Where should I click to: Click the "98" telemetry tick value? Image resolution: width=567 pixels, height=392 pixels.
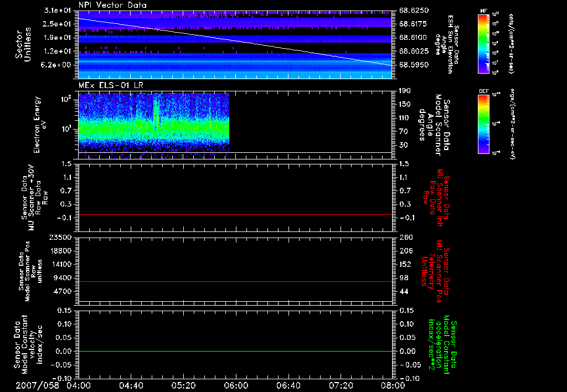tap(404, 278)
